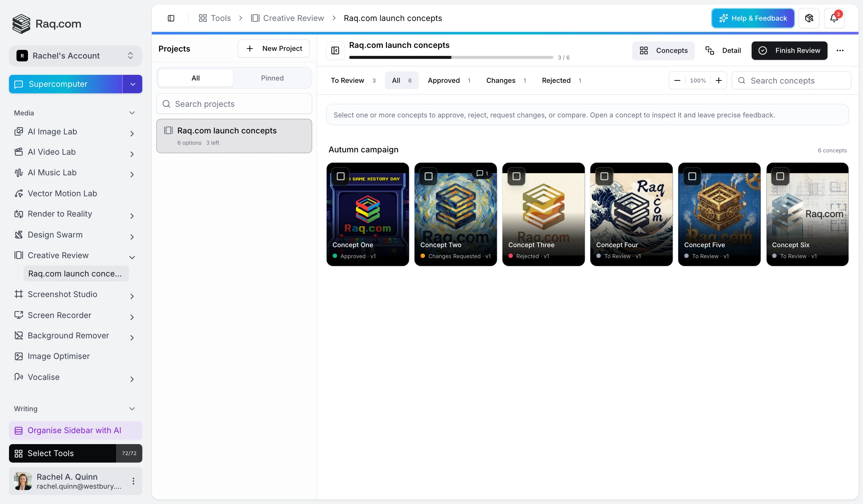
Task: Open Select Tools button
Action: [63, 453]
